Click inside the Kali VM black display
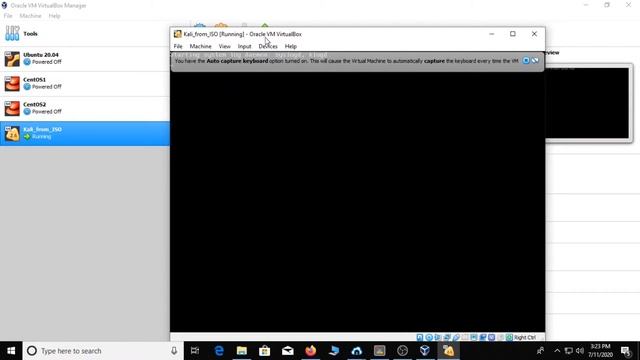 (358, 202)
